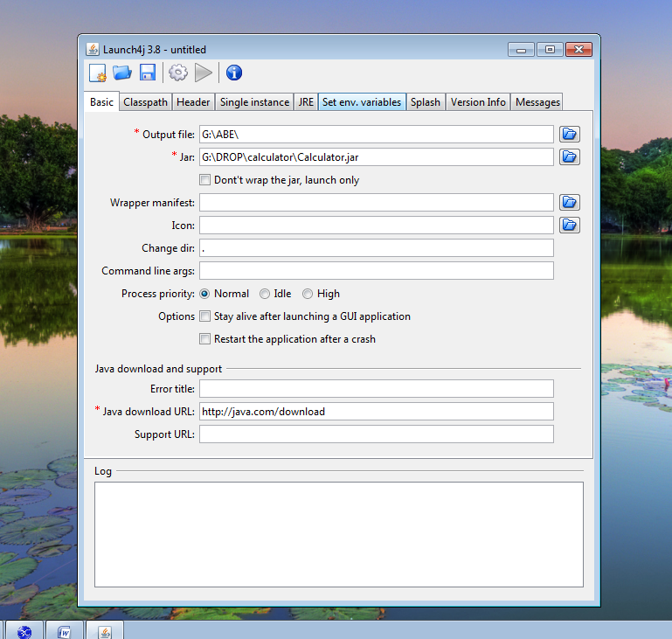Focus the Icon path field
Screen dimensions: 672x639
point(377,225)
